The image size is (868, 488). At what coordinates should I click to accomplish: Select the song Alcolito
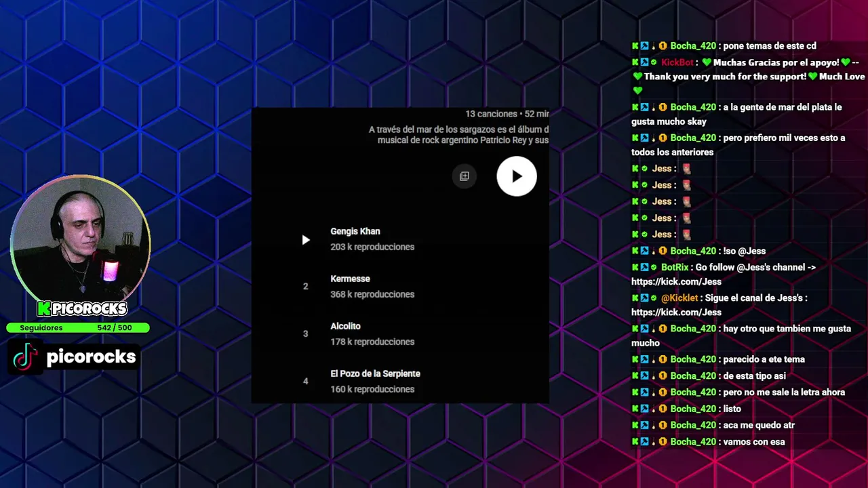345,326
